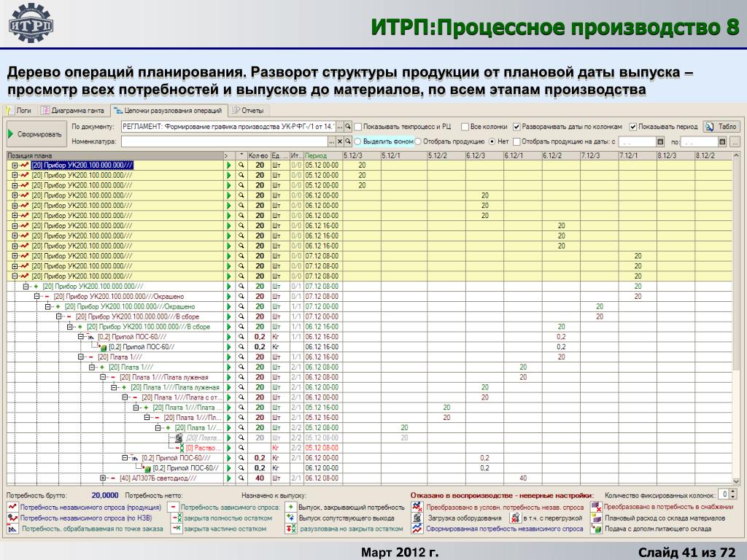Select the Нет radio option
This screenshot has height=560, width=747.
492,141
